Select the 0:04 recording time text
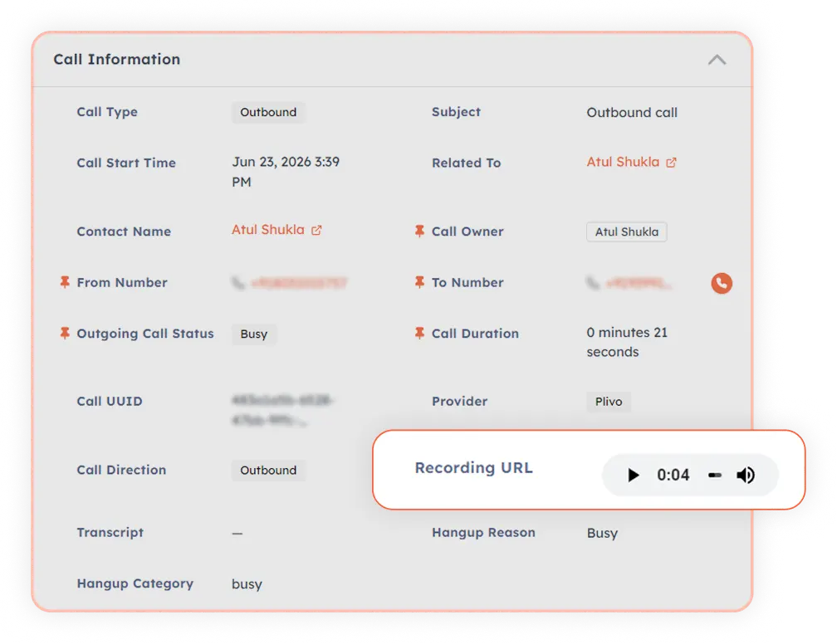This screenshot has height=644, width=837. [673, 475]
